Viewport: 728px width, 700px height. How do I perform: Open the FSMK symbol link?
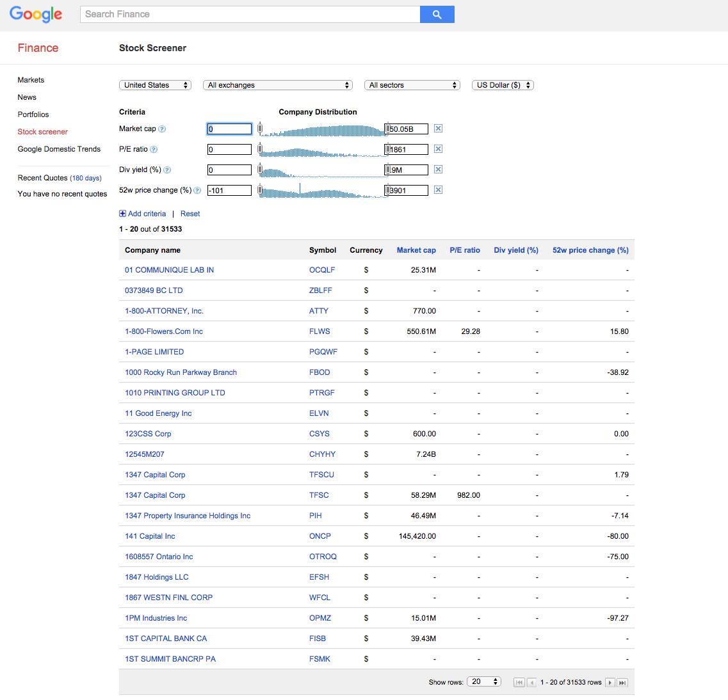pos(320,658)
